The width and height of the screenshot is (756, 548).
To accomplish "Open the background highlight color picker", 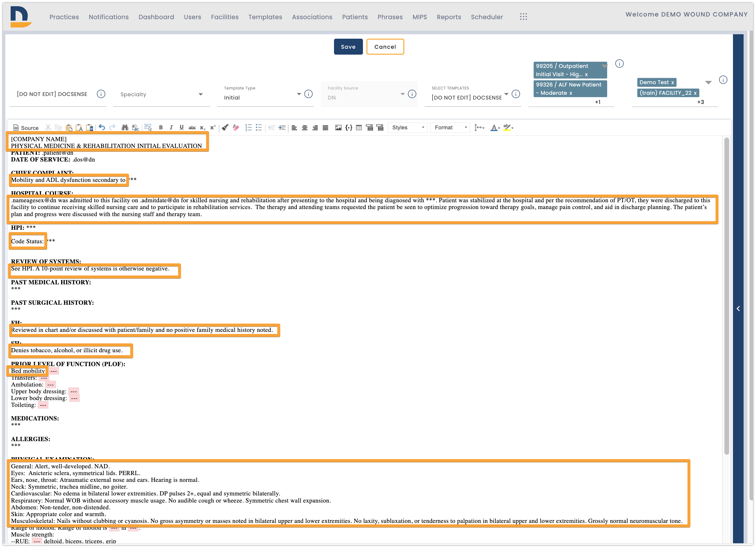I will click(x=508, y=128).
